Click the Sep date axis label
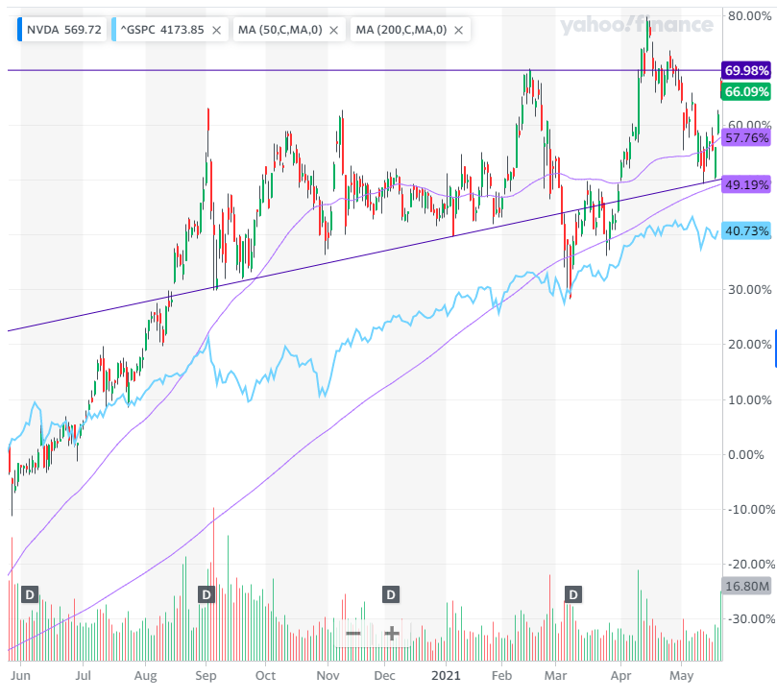Screen dimensions: 777x700 pos(206,676)
